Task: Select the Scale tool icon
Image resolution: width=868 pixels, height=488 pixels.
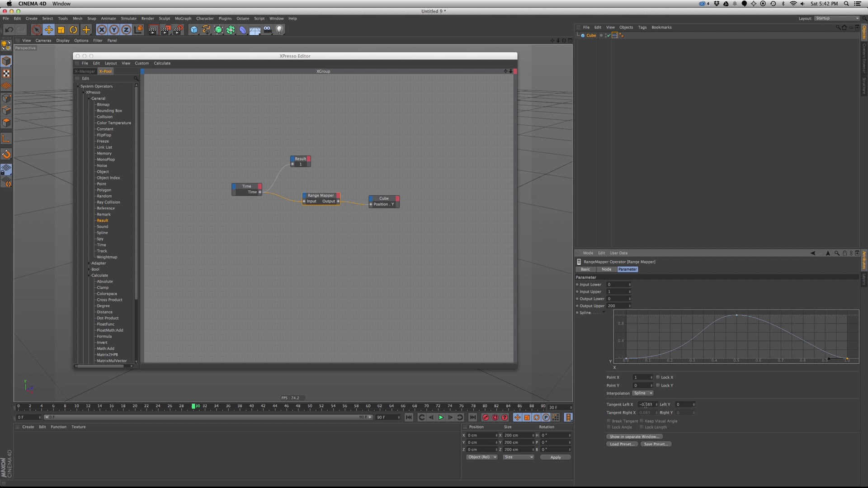Action: [61, 30]
